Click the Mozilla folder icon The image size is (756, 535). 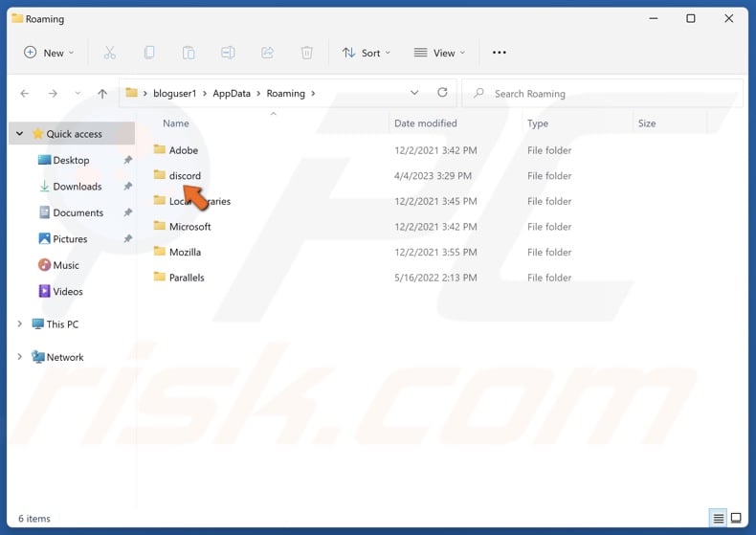pyautogui.click(x=160, y=251)
